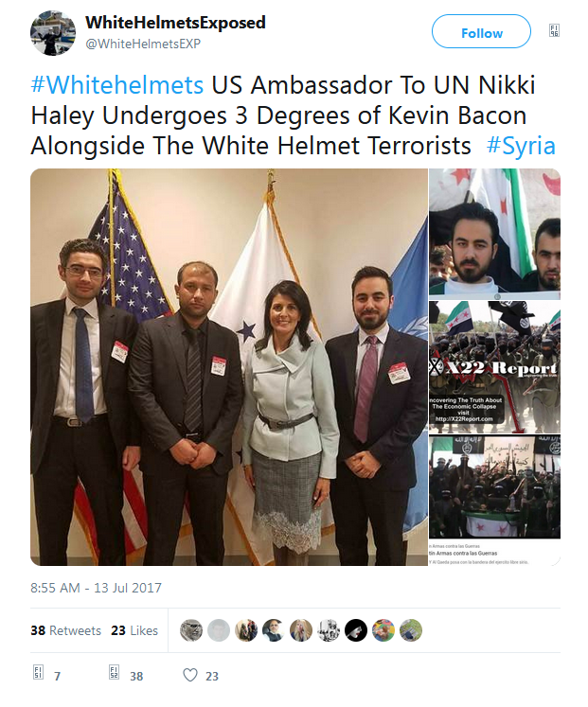588x707 pixels.
Task: View the 23 Likes list
Action: pyautogui.click(x=134, y=630)
